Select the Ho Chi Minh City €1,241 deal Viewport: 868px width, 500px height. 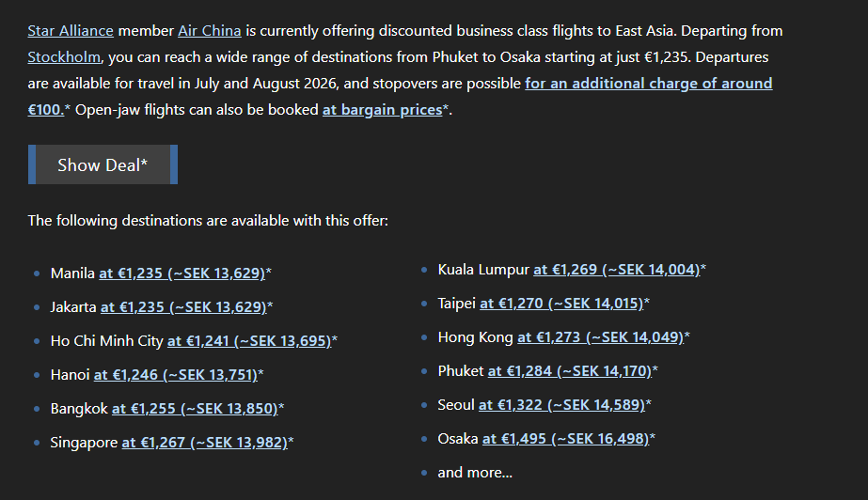249,341
